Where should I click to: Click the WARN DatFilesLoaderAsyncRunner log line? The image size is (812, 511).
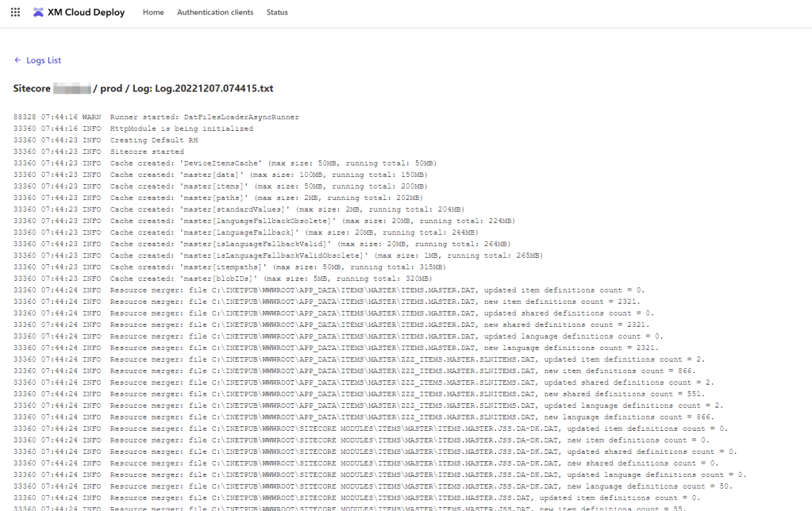point(156,117)
